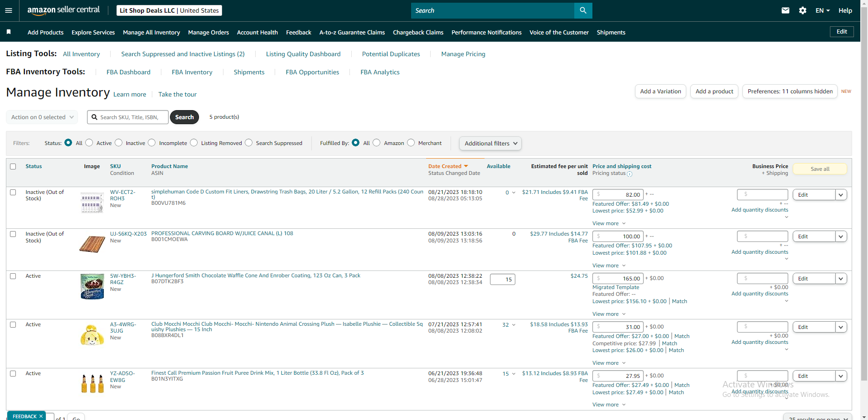Open Edit dropdown arrow for simplehuman row

(x=841, y=195)
